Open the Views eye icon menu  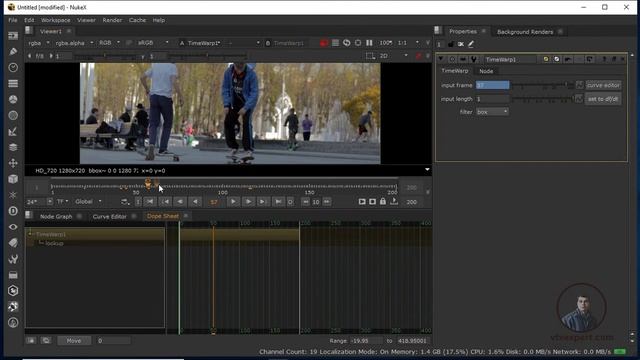point(13,227)
